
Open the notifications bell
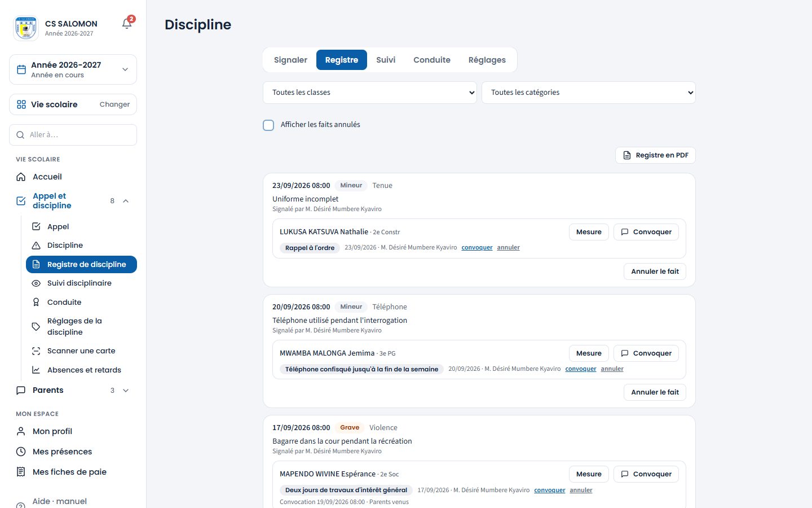pyautogui.click(x=127, y=24)
